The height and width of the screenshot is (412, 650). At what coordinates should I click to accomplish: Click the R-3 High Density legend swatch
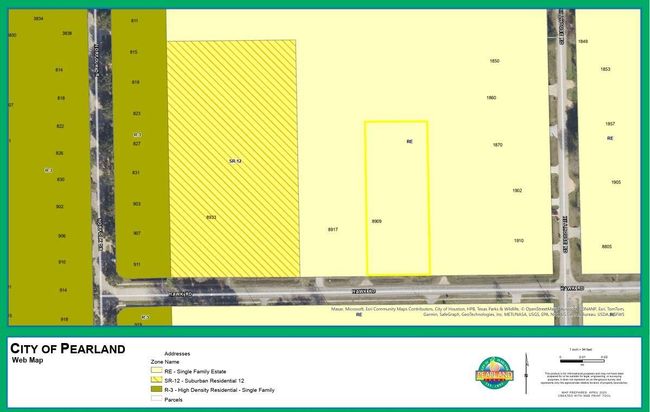pos(155,390)
